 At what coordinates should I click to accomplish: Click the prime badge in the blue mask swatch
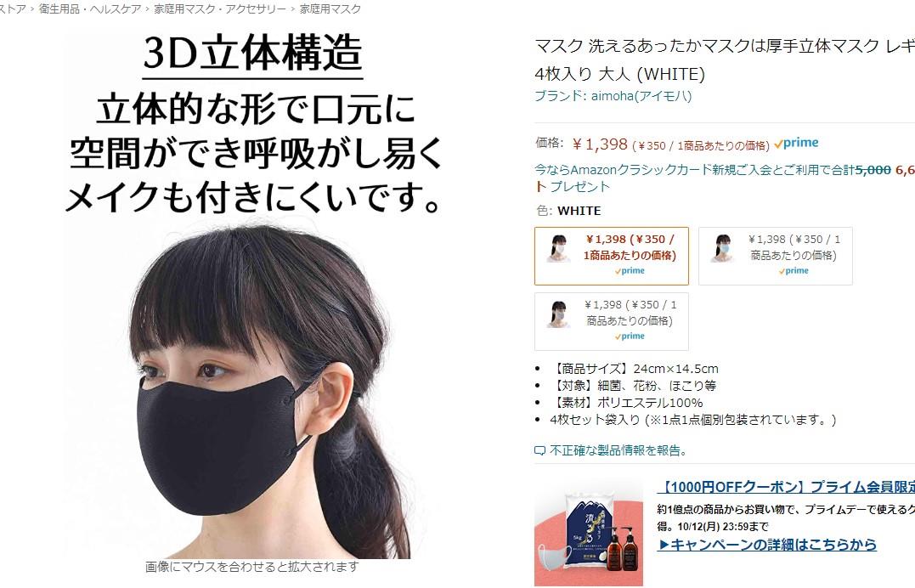click(x=793, y=271)
